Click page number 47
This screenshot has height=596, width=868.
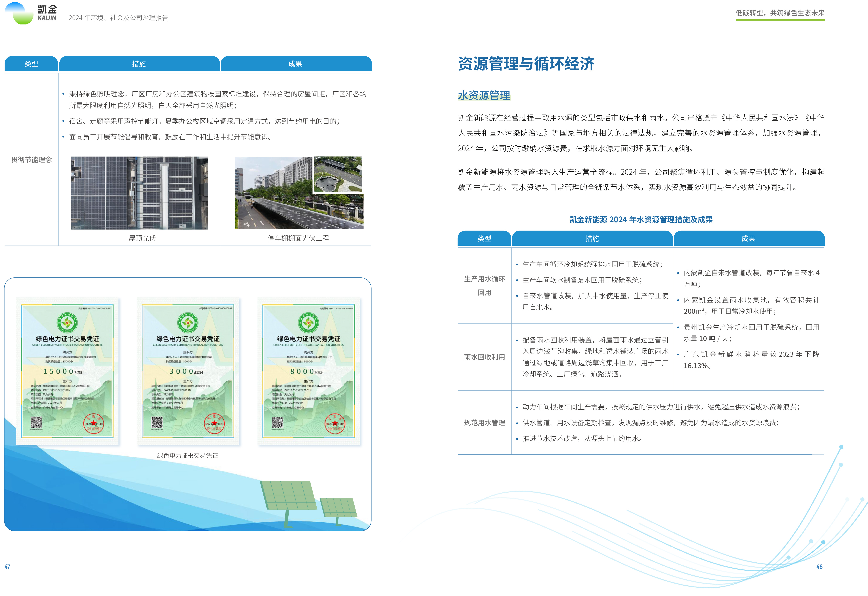point(7,567)
